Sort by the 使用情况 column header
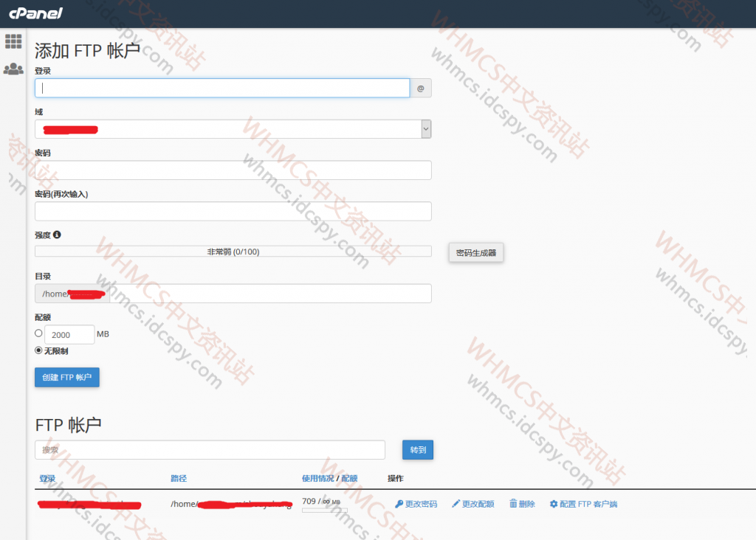 317,478
